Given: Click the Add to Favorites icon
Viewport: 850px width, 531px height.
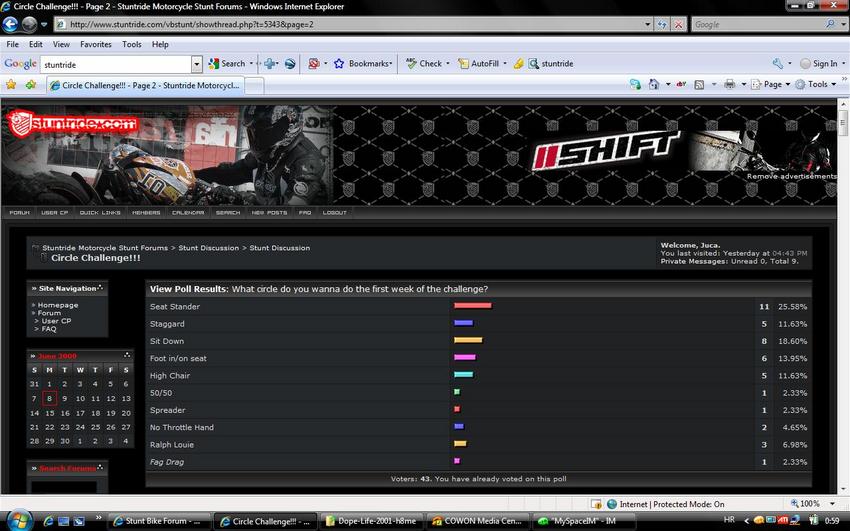Looking at the screenshot, I should click(x=31, y=85).
